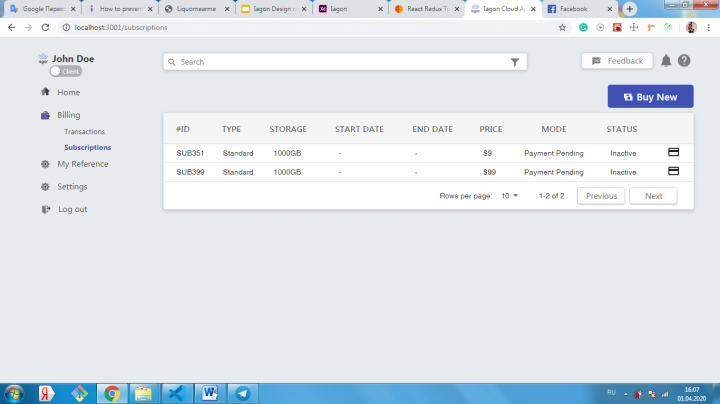
Task: Click the Iagon logo beside John Doe
Action: [x=43, y=58]
